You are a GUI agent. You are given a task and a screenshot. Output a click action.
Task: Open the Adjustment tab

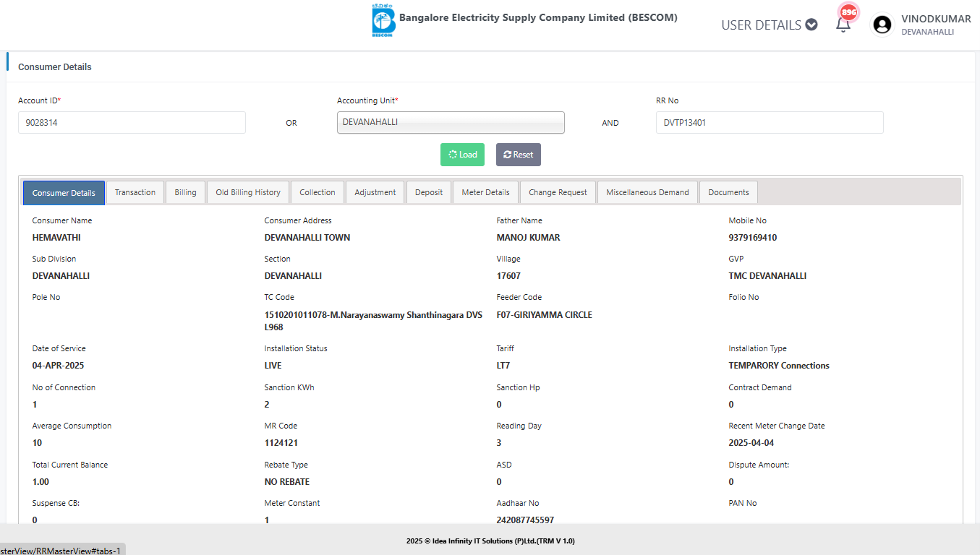coord(375,192)
